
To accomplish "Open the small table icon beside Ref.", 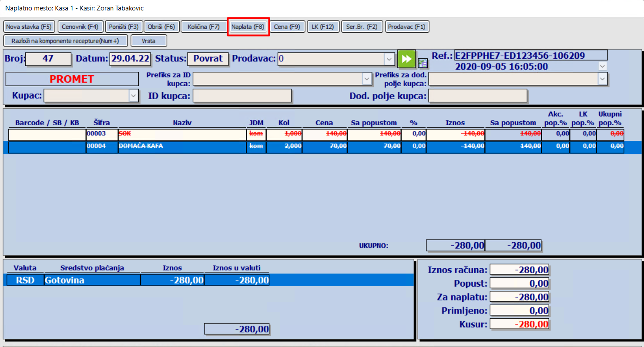I will [x=423, y=63].
